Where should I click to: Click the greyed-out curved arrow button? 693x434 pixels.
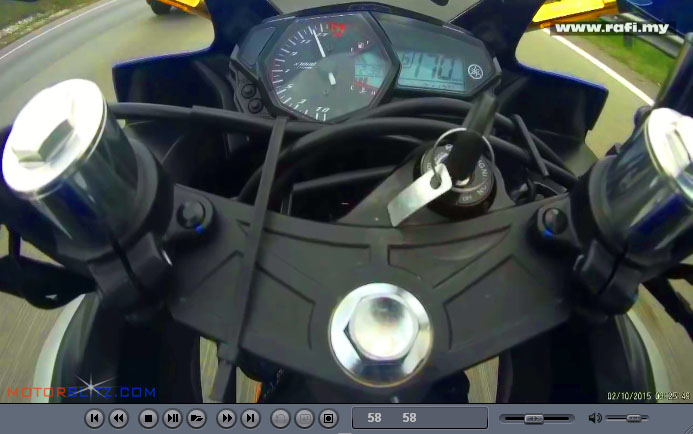point(281,418)
